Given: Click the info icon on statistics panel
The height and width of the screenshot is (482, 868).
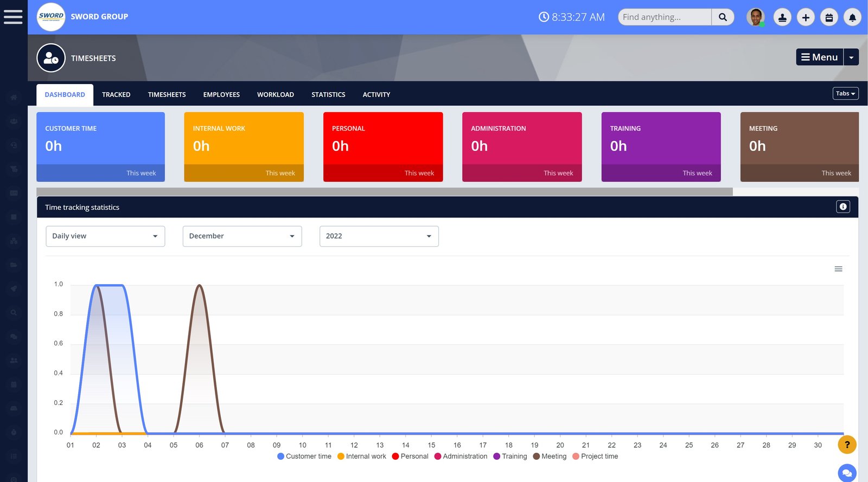Looking at the screenshot, I should pyautogui.click(x=843, y=207).
